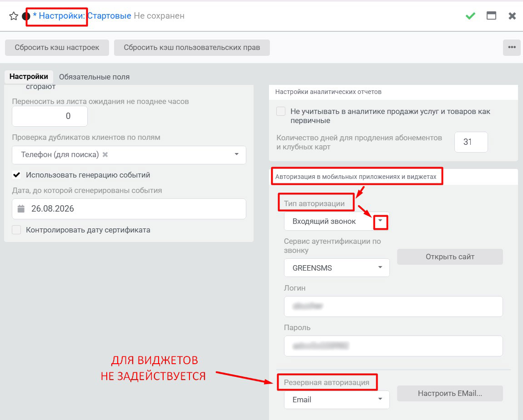Click 'Авторизация в мобильных приложениях' section header

click(x=356, y=177)
